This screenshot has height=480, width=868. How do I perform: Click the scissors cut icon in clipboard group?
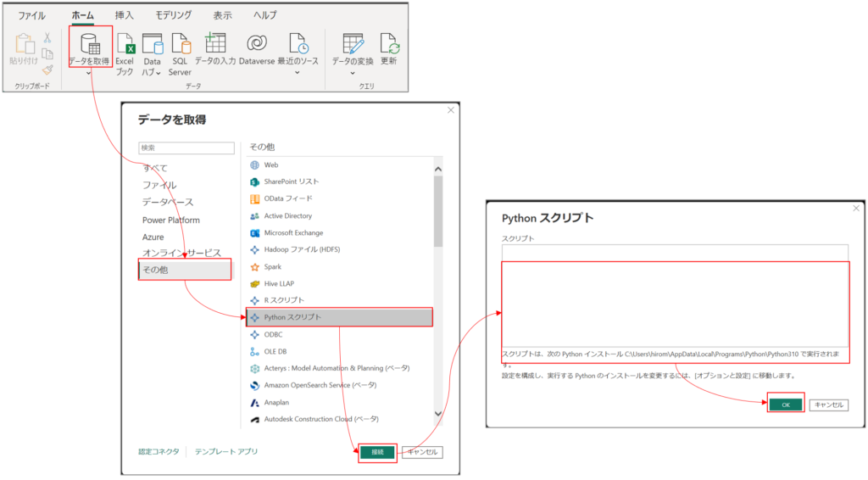(x=47, y=37)
